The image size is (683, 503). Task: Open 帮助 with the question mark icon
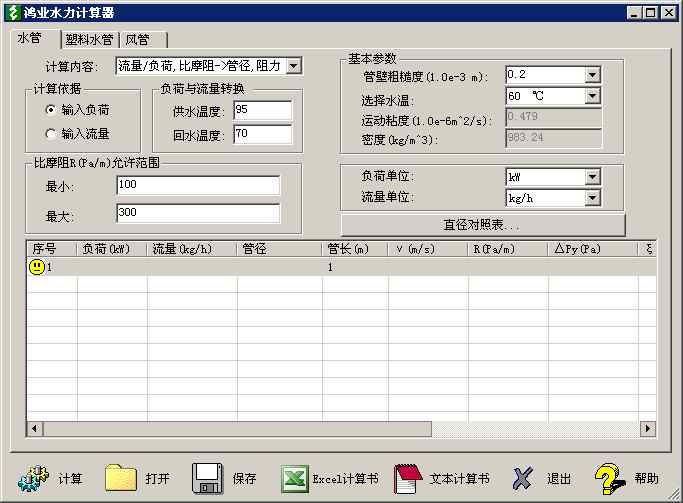tap(609, 478)
